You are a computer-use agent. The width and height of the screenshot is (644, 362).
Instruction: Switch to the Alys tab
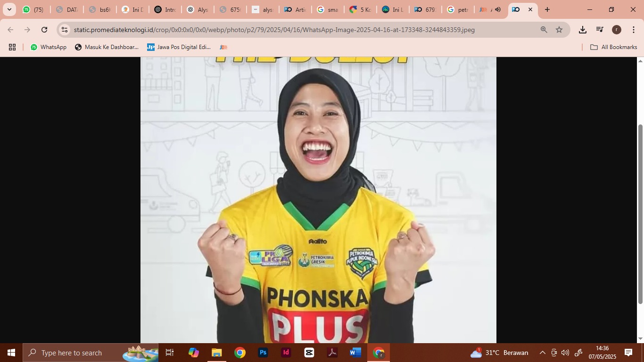point(198,9)
